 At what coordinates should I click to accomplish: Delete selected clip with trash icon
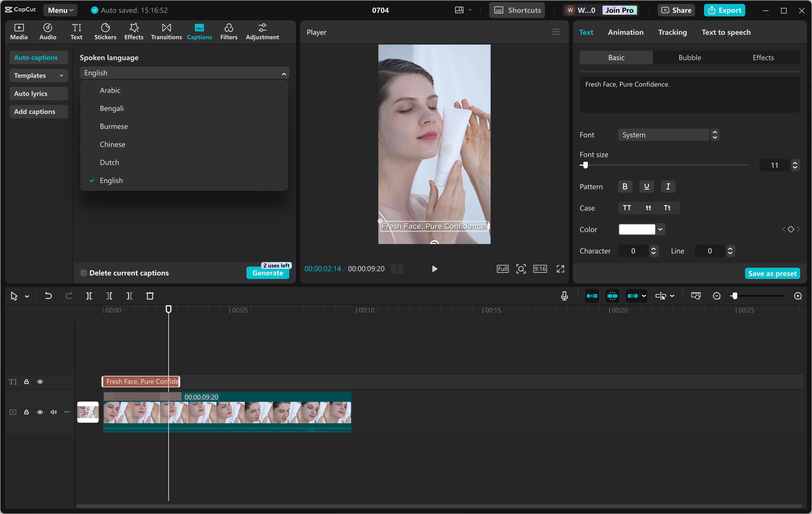tap(150, 296)
